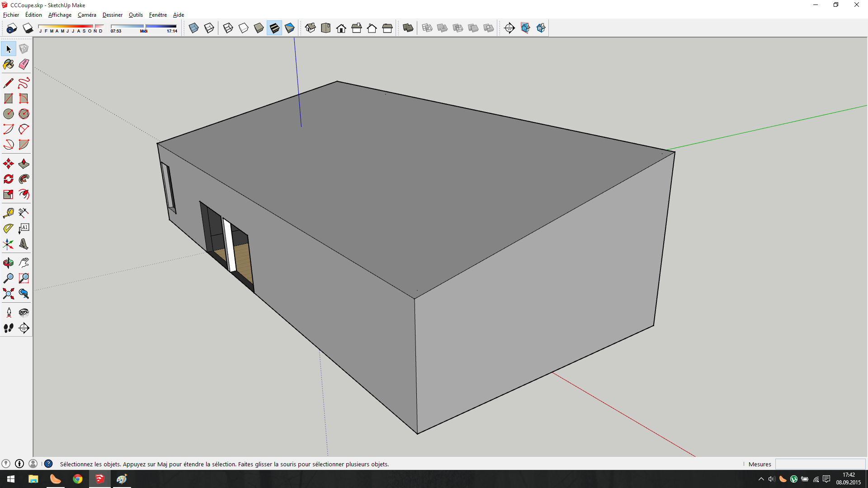Open the Fenêtre menu
Viewport: 868px width, 488px height.
158,15
